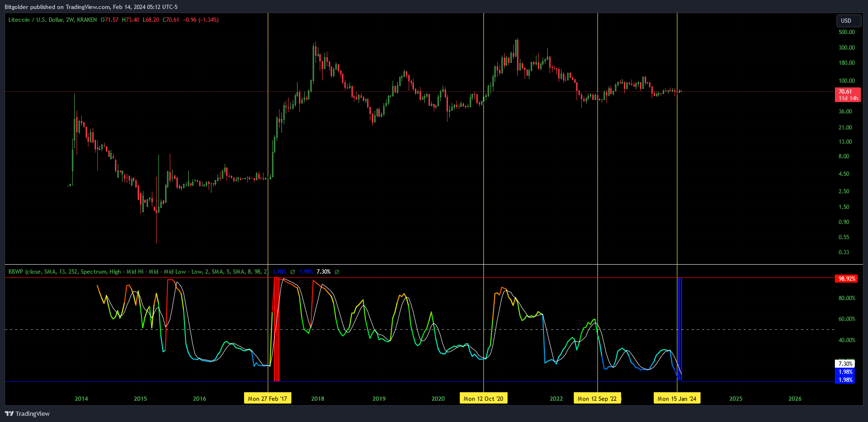Viewport: 868px width, 422px height.
Task: Click the Mon 15 Jan '24 date marker
Action: tap(677, 398)
